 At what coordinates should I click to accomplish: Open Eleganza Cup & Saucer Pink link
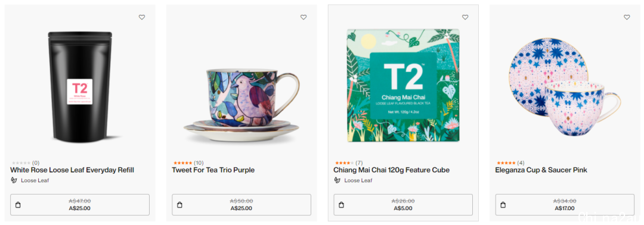point(541,170)
